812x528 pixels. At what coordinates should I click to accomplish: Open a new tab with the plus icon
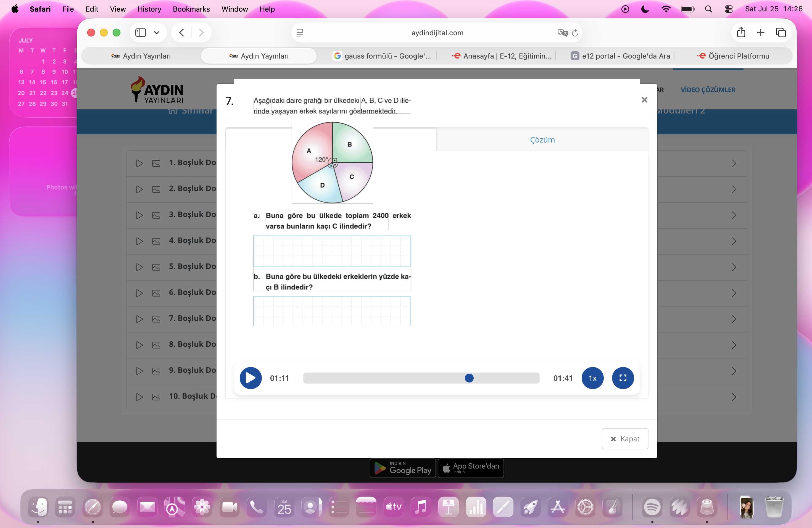point(760,33)
